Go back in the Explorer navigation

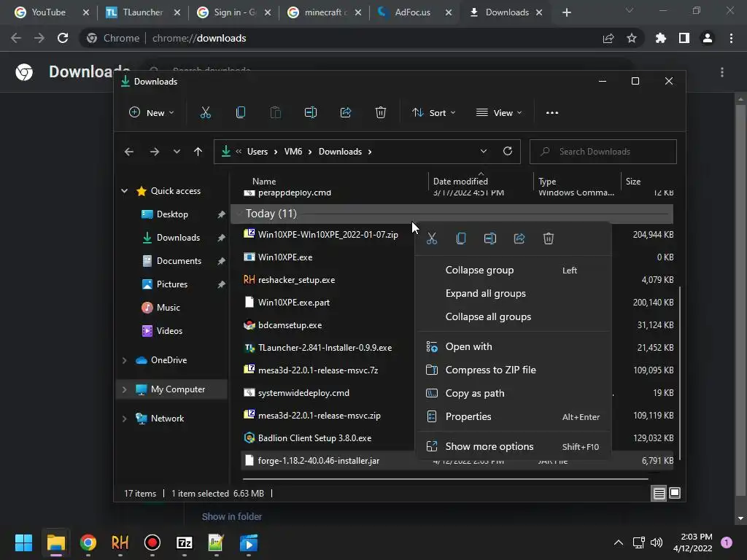coord(129,152)
